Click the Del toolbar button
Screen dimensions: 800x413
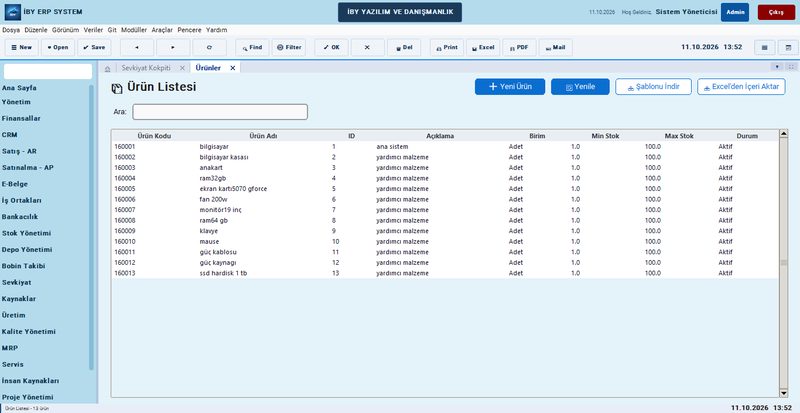click(x=404, y=47)
